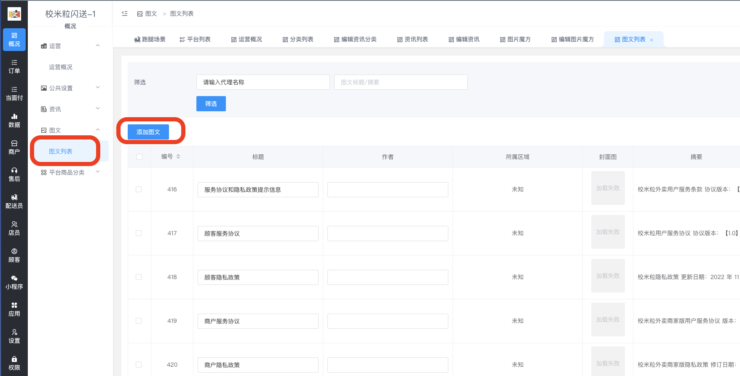
Task: Click the cover image thumbnail in row 416
Action: [x=608, y=188]
